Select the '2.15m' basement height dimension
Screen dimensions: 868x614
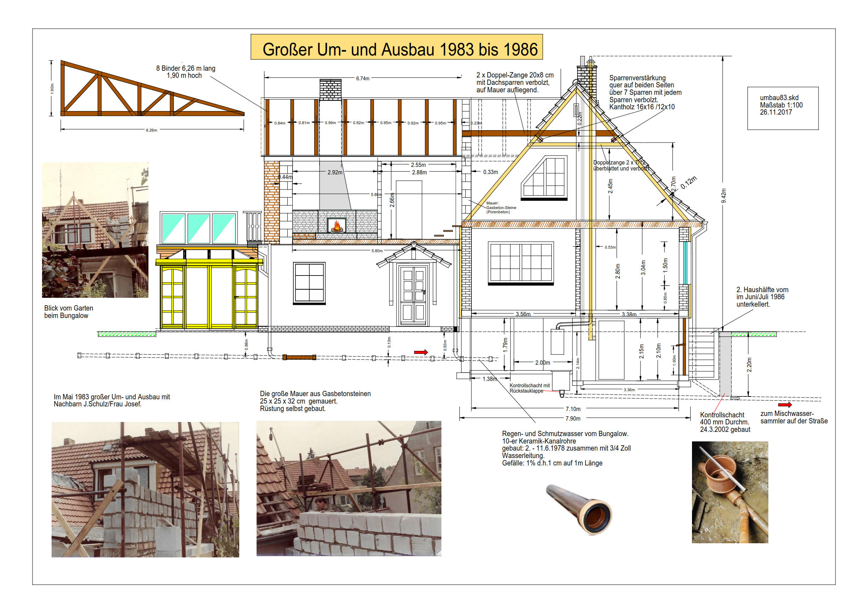641,352
